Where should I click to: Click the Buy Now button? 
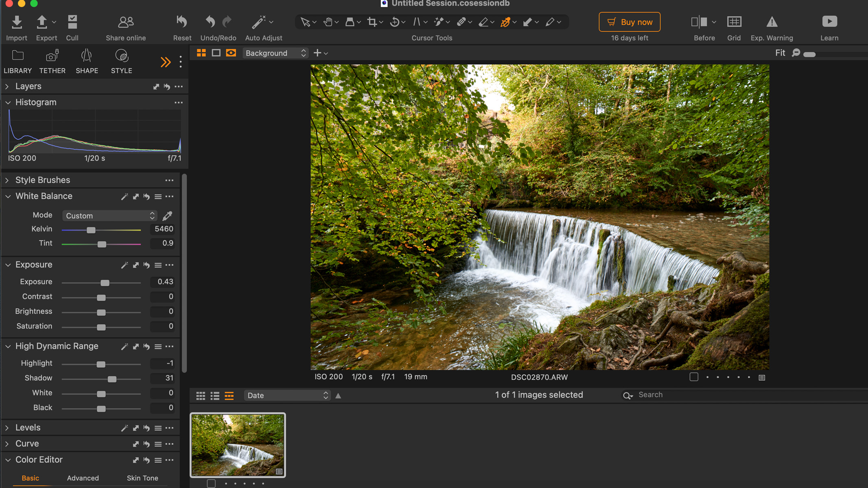click(630, 22)
